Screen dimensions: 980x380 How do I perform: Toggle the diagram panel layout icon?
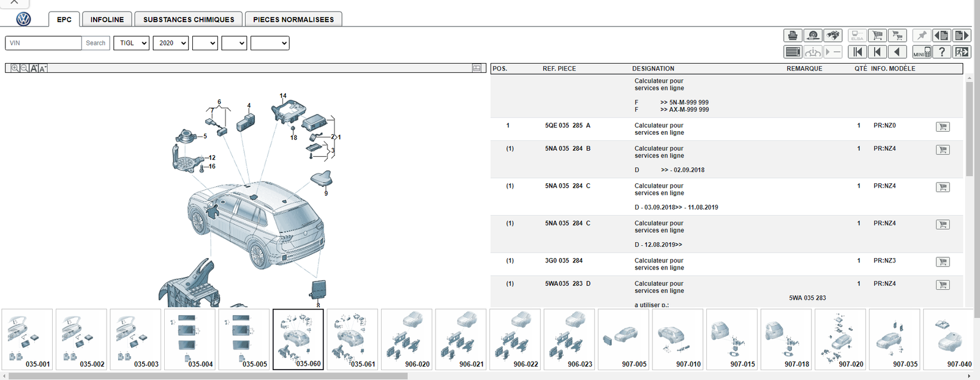[477, 68]
